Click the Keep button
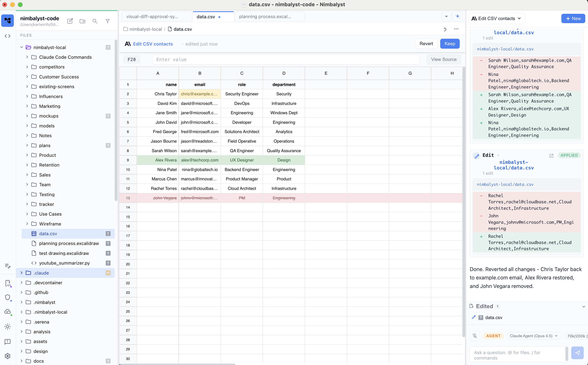The width and height of the screenshot is (588, 365). point(450,44)
